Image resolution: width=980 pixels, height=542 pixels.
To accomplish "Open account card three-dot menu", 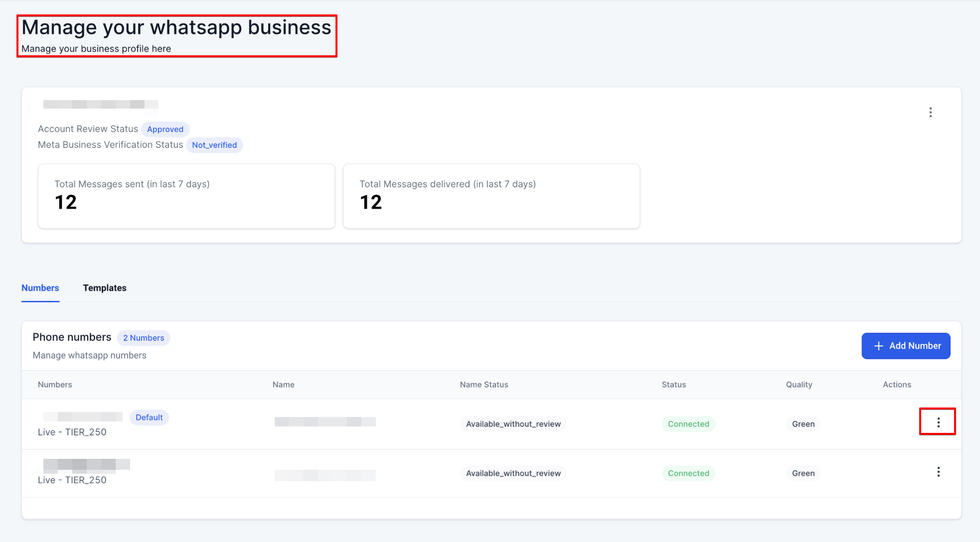I will click(930, 112).
